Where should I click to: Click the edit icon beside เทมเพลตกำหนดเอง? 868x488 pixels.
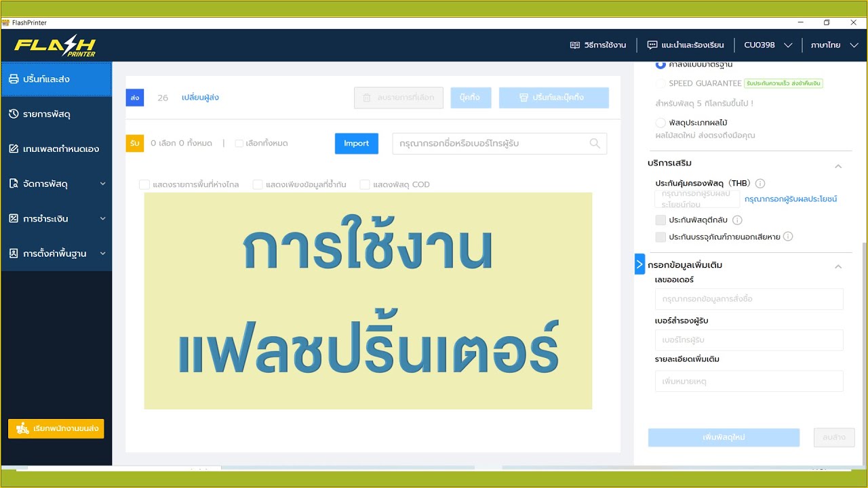tap(14, 148)
